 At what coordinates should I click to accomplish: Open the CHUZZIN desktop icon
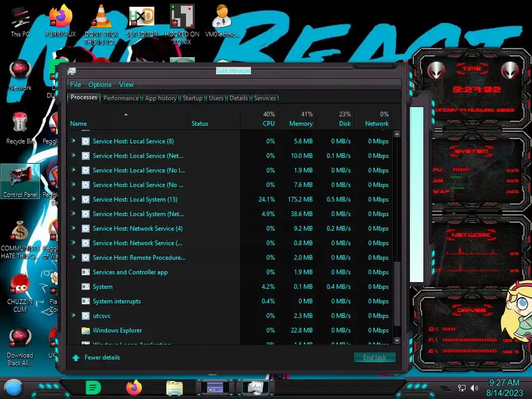tap(20, 293)
